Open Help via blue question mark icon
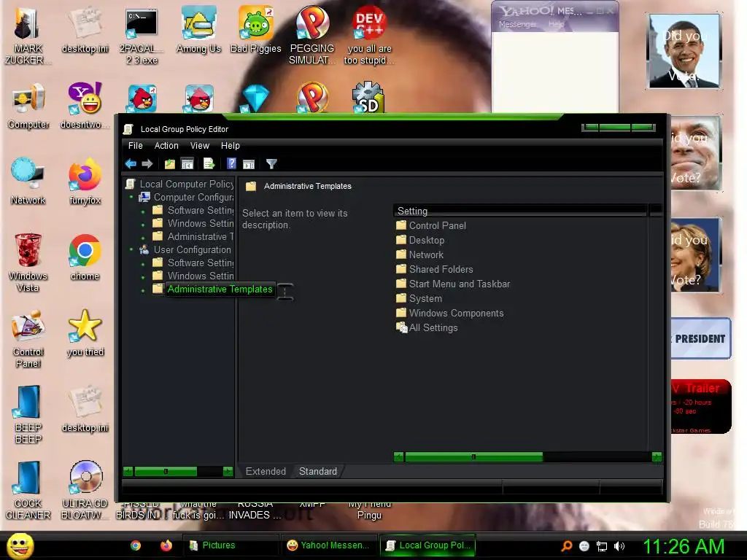747x560 pixels. tap(231, 164)
